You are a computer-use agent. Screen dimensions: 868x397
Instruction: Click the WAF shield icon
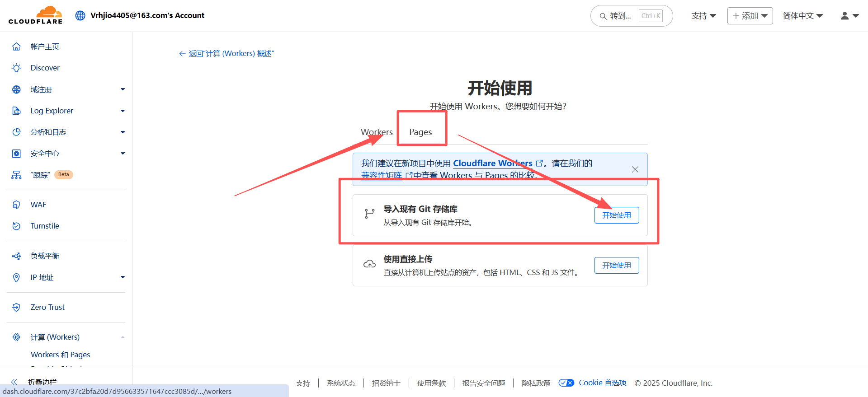16,205
